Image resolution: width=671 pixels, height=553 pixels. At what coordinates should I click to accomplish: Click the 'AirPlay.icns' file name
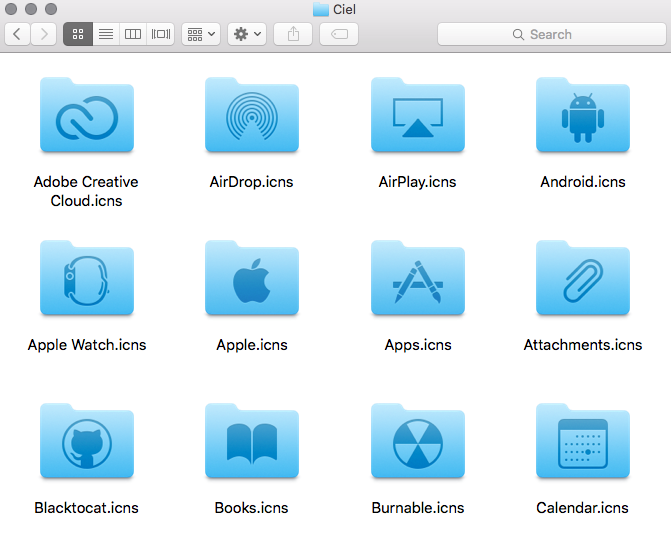[417, 182]
